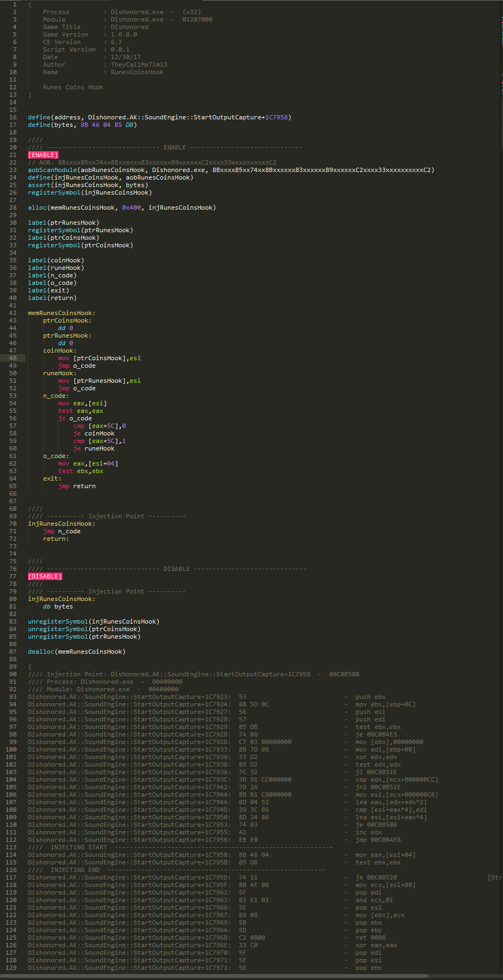Click the horizontal scrollbar at the bottom
Screen dimensions: 503x980
(214, 976)
